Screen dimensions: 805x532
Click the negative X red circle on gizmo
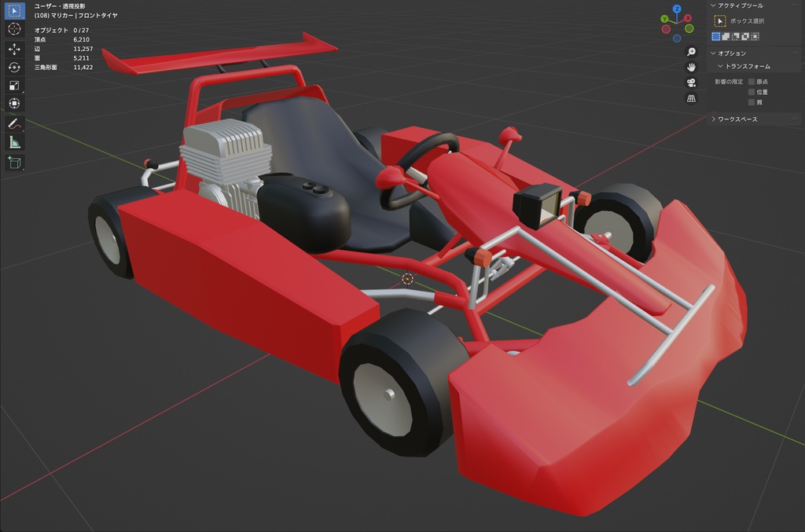tap(666, 29)
